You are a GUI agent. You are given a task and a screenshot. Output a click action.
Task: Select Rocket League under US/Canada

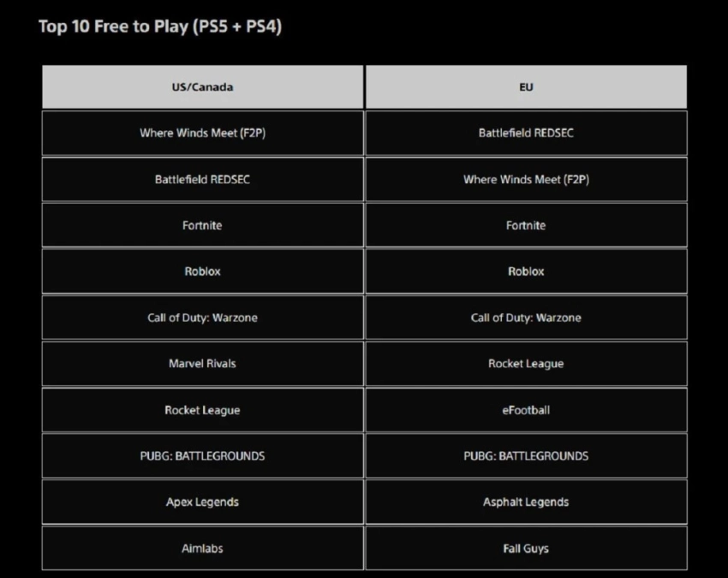[202, 410]
